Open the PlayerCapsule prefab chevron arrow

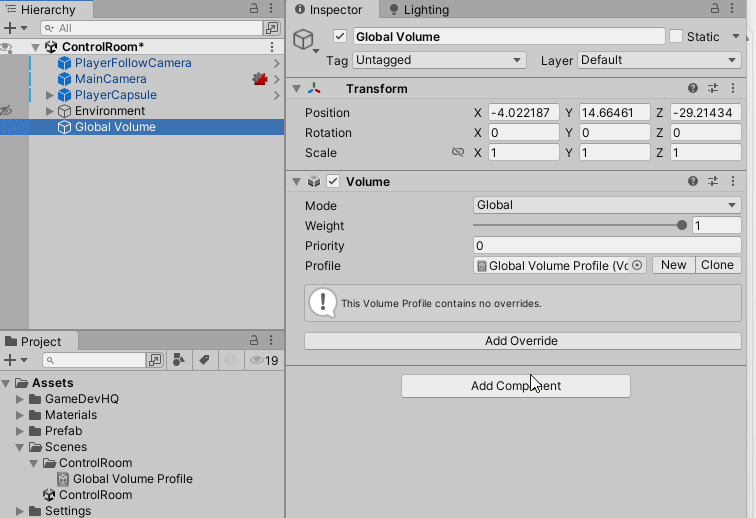[276, 95]
